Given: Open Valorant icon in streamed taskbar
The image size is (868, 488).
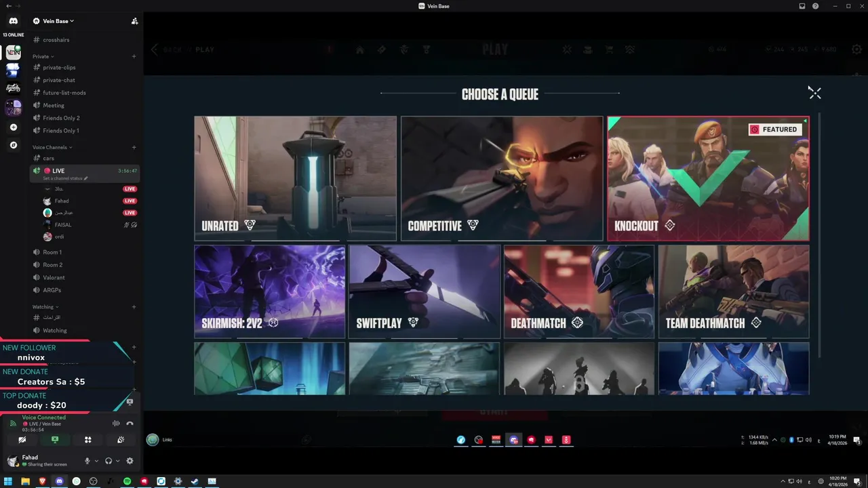Looking at the screenshot, I should click(549, 440).
